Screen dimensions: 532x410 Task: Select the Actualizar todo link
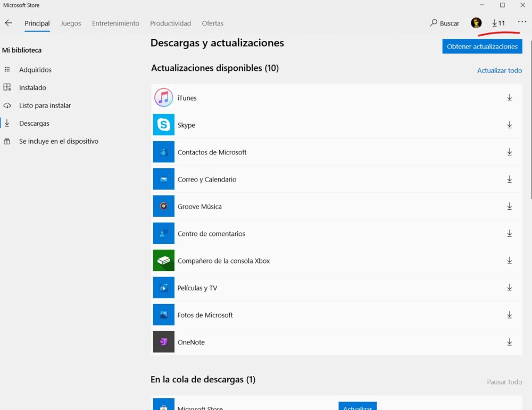[x=499, y=70]
